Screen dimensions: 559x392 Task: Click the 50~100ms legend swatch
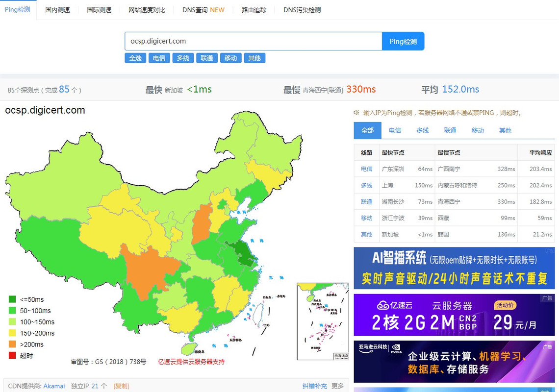(x=12, y=311)
